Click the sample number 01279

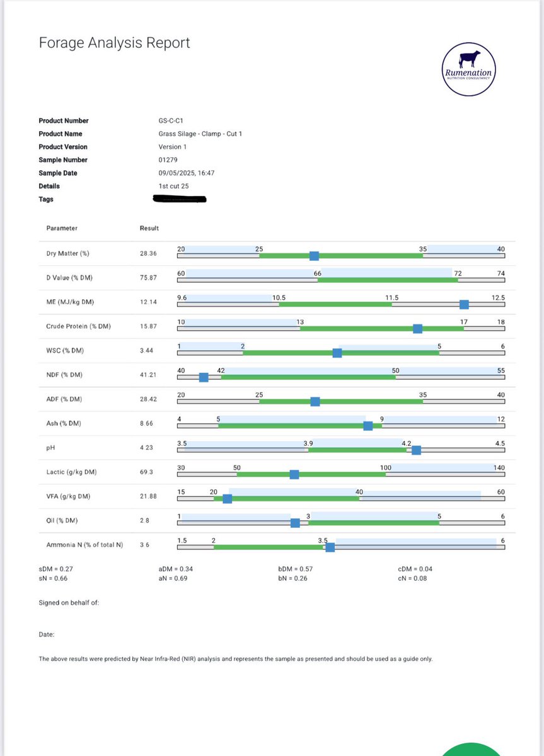coord(168,160)
